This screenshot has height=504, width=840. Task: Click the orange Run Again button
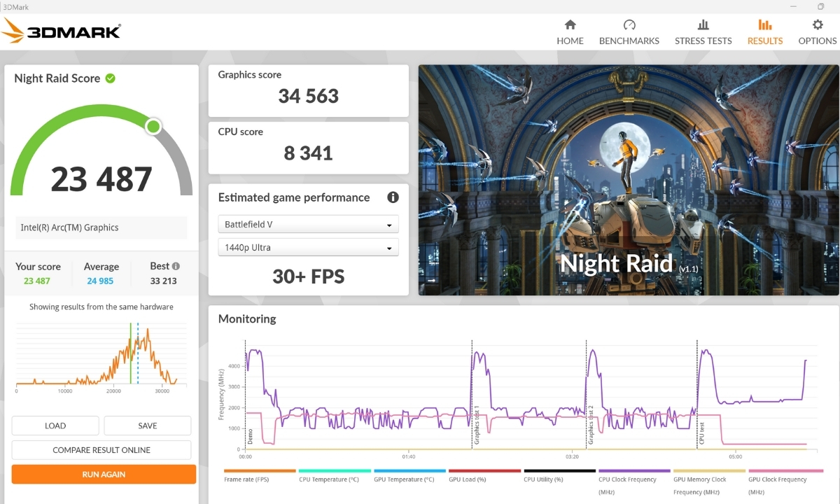pyautogui.click(x=104, y=474)
